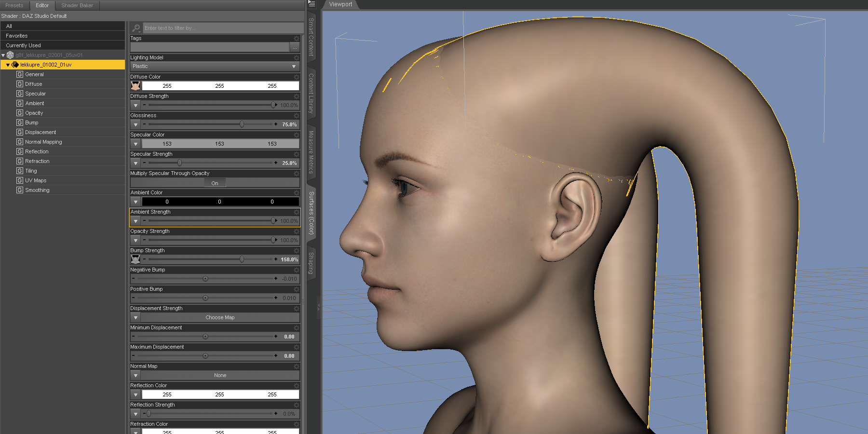868x434 pixels.
Task: Collapse the lekkupre_01002_01uv surface node
Action: [x=8, y=65]
